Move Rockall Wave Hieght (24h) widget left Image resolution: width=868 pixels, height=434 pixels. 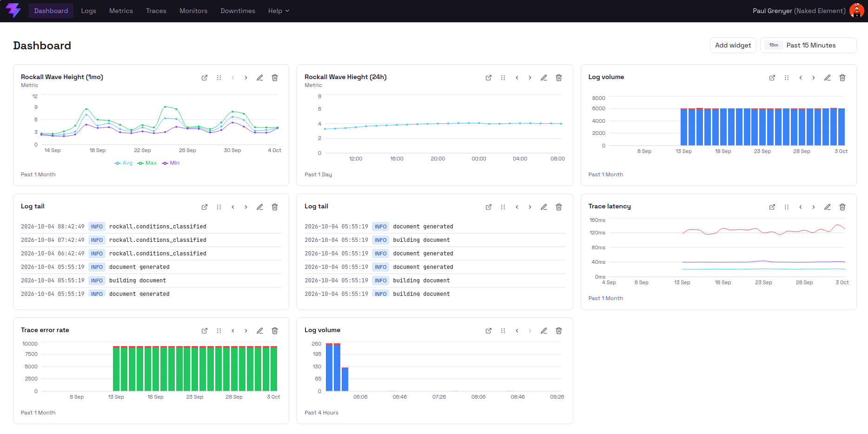click(517, 78)
